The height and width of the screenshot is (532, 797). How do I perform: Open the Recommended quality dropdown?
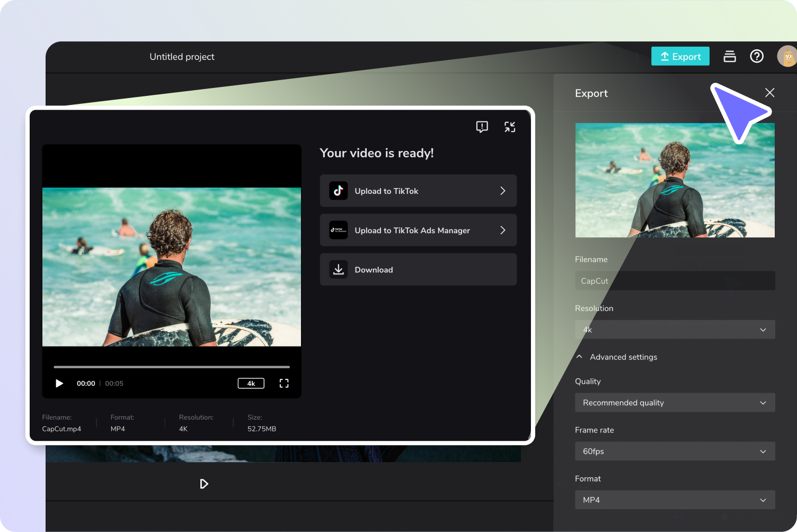[675, 403]
